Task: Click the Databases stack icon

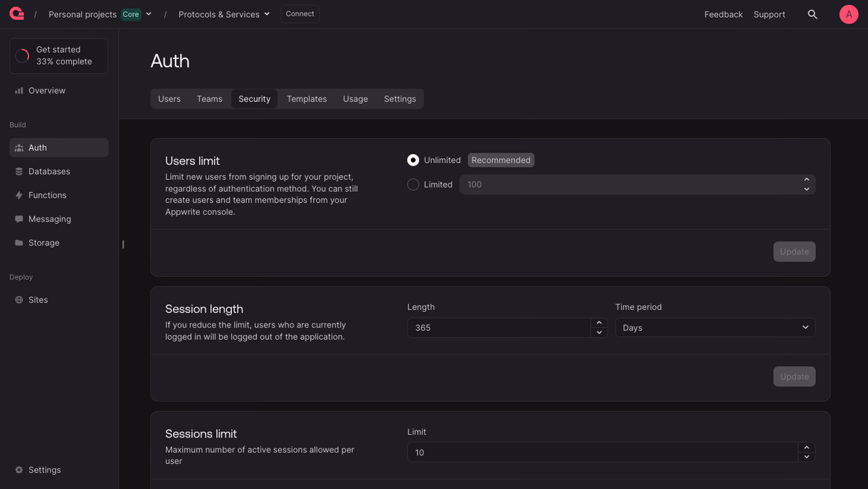Action: pyautogui.click(x=19, y=172)
